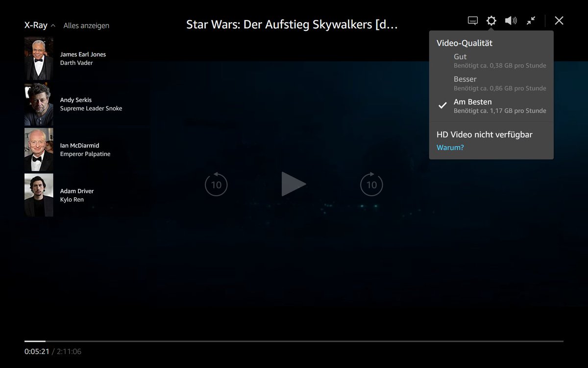Screen dimensions: 588x368
Task: Click the Video-Qualität heading
Action: tap(465, 43)
